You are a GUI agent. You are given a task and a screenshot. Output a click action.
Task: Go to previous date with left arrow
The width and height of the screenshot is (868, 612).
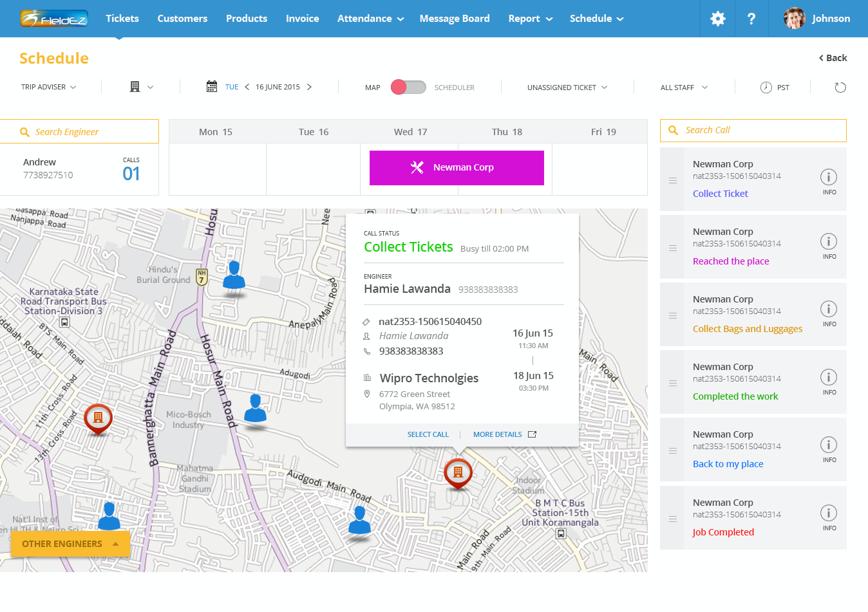247,87
